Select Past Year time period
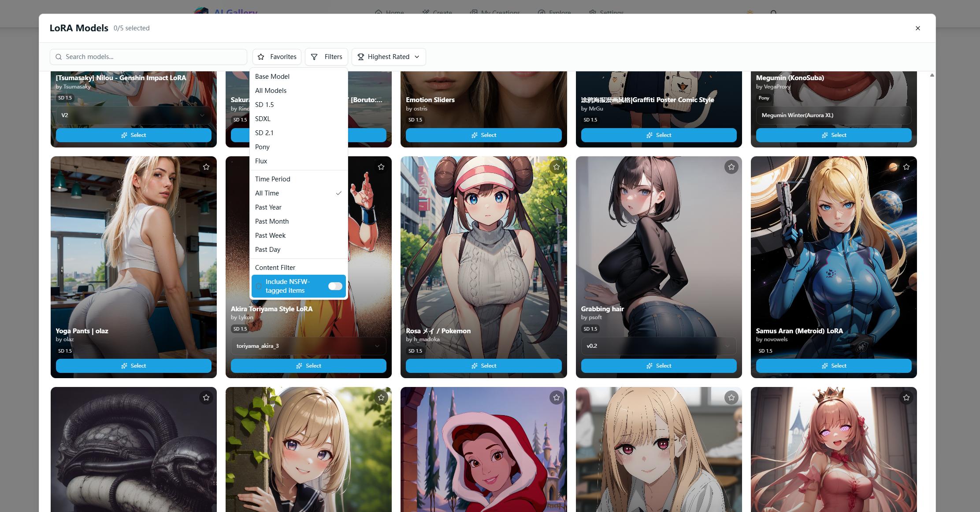980x512 pixels. point(298,207)
